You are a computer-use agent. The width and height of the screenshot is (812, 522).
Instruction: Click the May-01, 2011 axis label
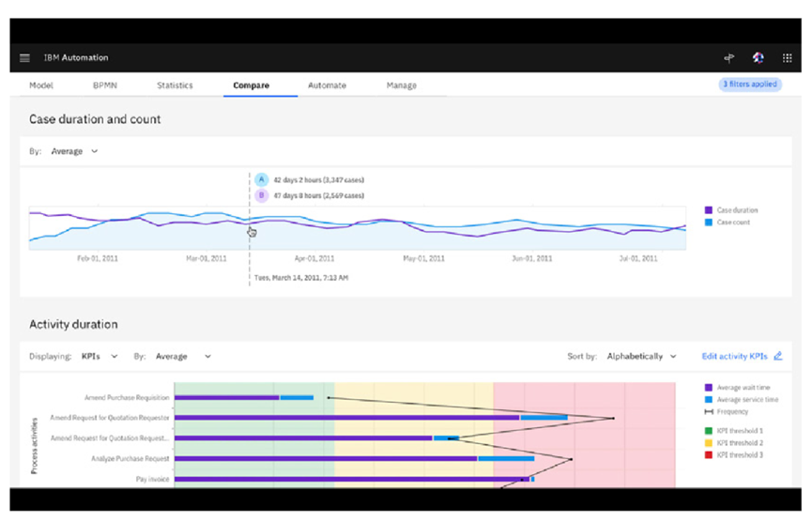coord(423,258)
